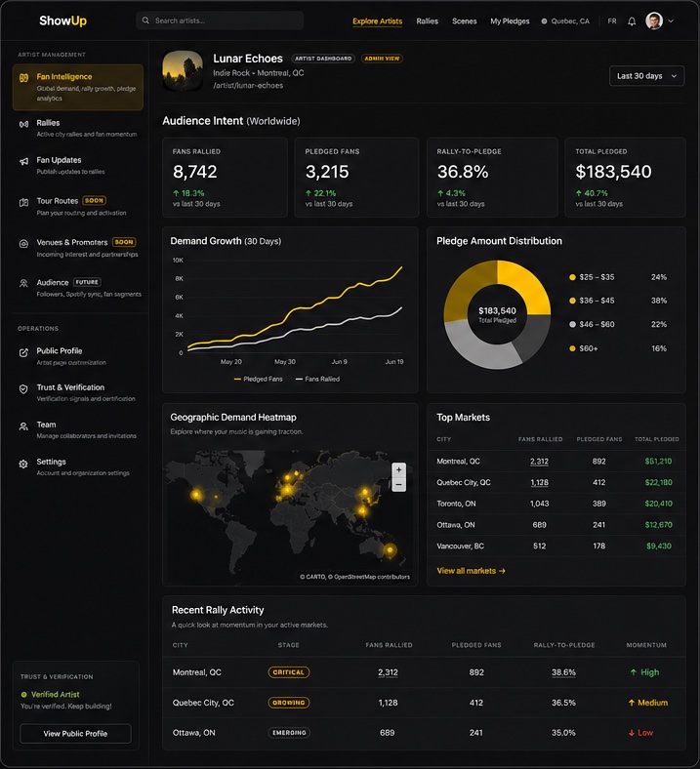700x769 pixels.
Task: Switch language to FR
Action: pos(612,21)
